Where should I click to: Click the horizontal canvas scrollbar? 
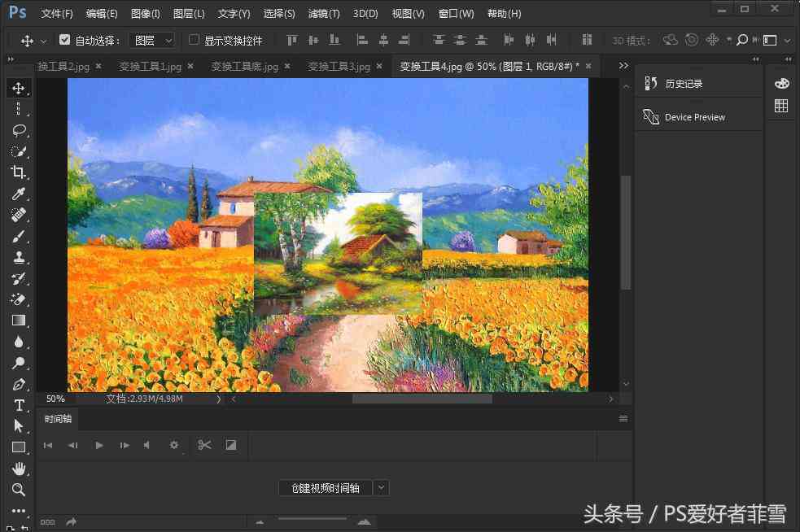(422, 399)
